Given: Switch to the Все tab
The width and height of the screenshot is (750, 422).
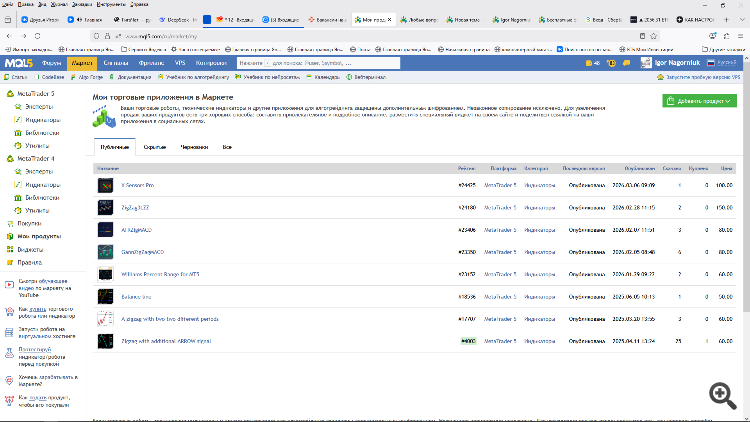Looking at the screenshot, I should 227,147.
